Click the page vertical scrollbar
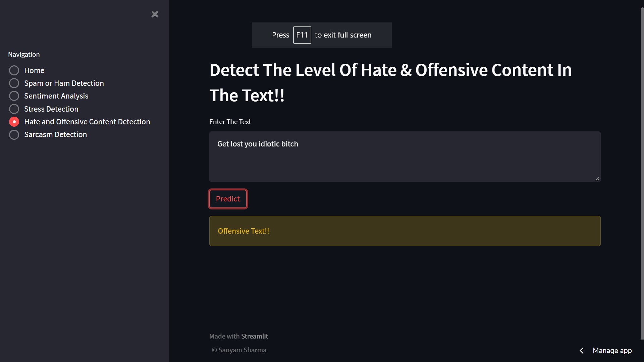This screenshot has height=362, width=644. click(642, 174)
